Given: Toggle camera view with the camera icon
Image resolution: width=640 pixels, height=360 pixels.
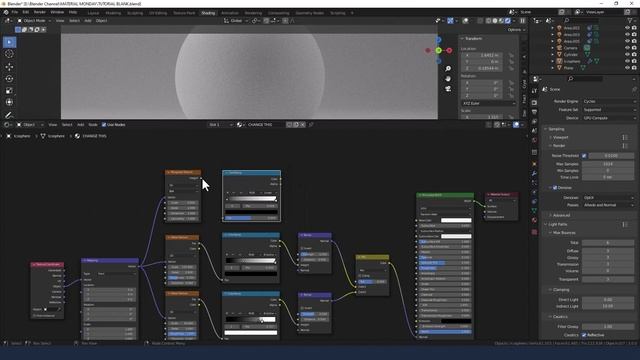Looking at the screenshot, I should pyautogui.click(x=448, y=88).
